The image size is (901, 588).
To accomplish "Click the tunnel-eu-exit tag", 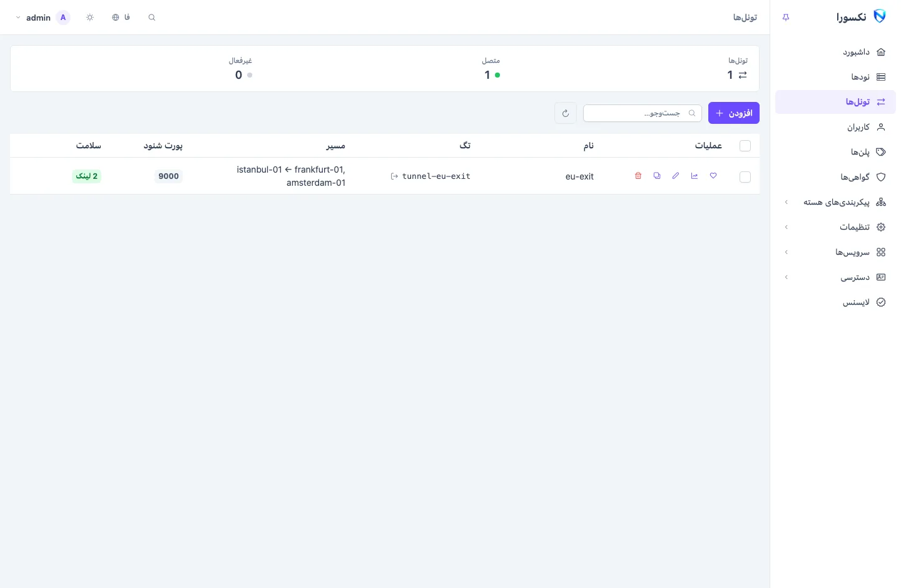I will [436, 176].
